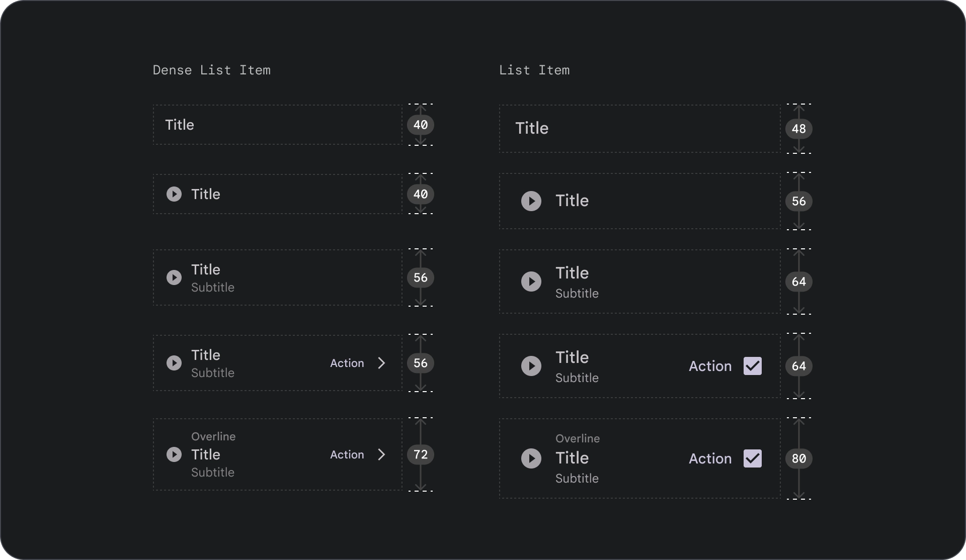Click the play icon on List Item row 5
Image resolution: width=966 pixels, height=560 pixels.
tap(531, 458)
